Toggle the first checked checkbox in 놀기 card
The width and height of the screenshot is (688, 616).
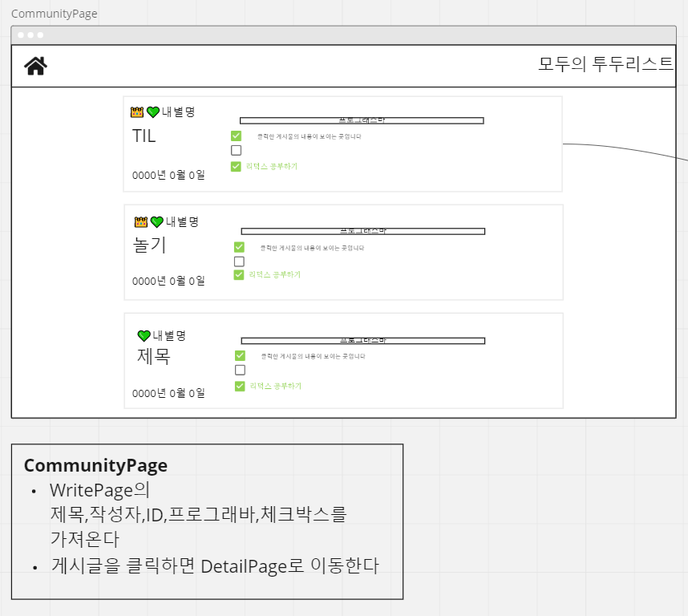[239, 247]
